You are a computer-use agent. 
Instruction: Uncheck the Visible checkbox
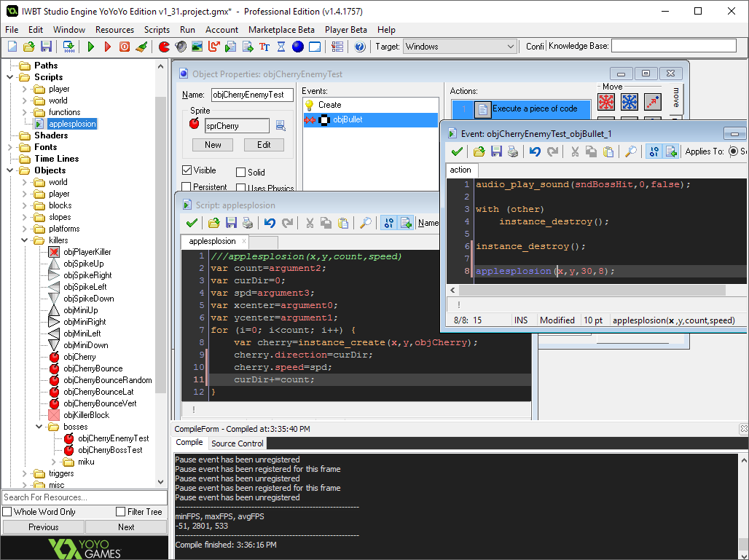pyautogui.click(x=187, y=170)
